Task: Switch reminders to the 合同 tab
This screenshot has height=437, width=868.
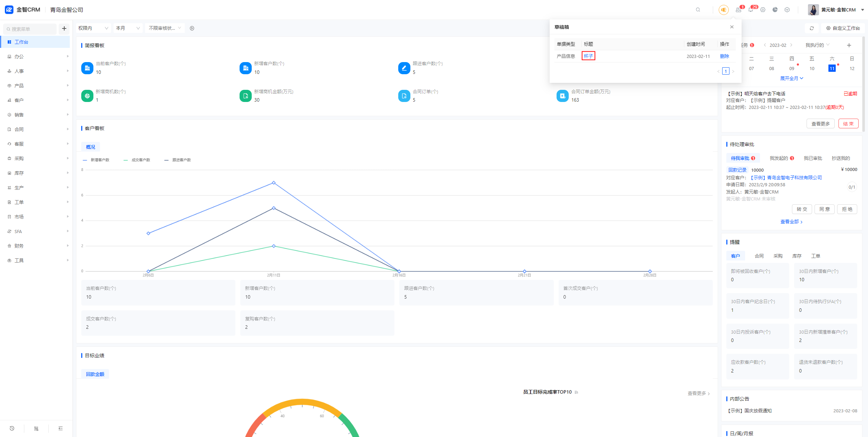Action: (x=759, y=256)
